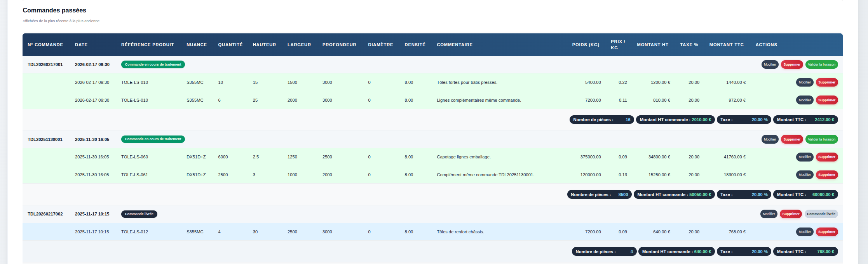Delete order TDL20260217001 with Supprimer

791,64
